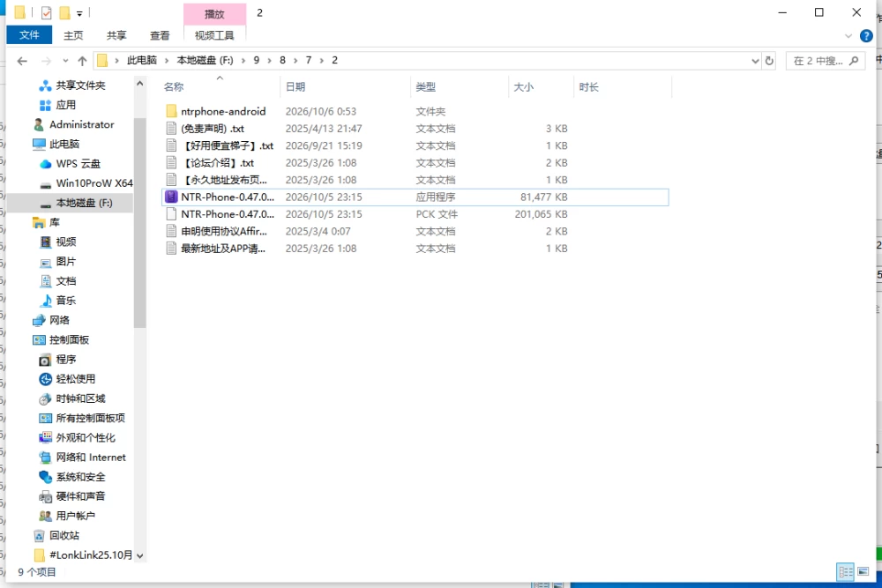This screenshot has height=588, width=882.
Task: Click the 81,477 KB size cell
Action: [x=543, y=197]
